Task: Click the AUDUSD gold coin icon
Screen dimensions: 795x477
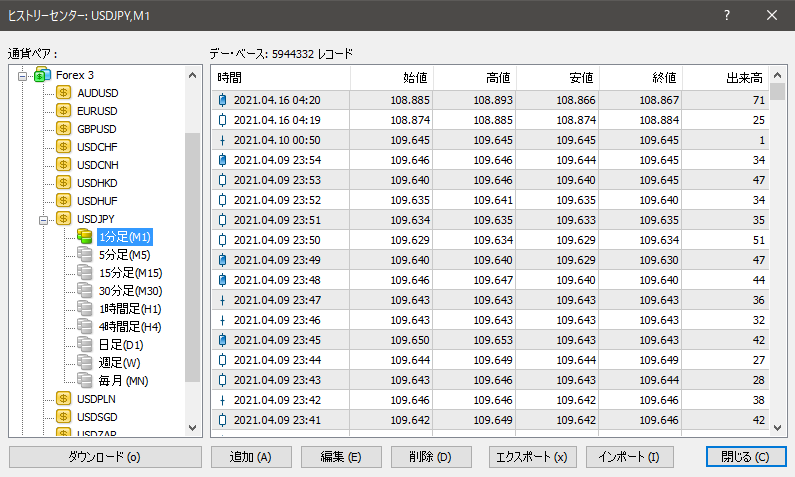Action: [64, 93]
